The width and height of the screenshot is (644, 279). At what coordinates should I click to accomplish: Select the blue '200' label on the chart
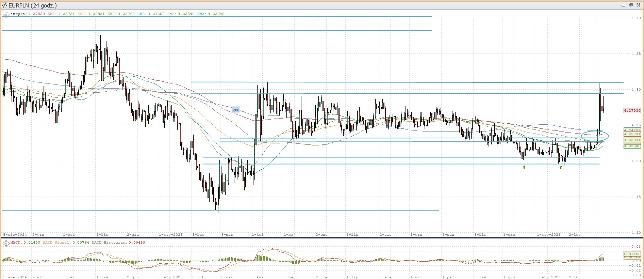[x=236, y=110]
